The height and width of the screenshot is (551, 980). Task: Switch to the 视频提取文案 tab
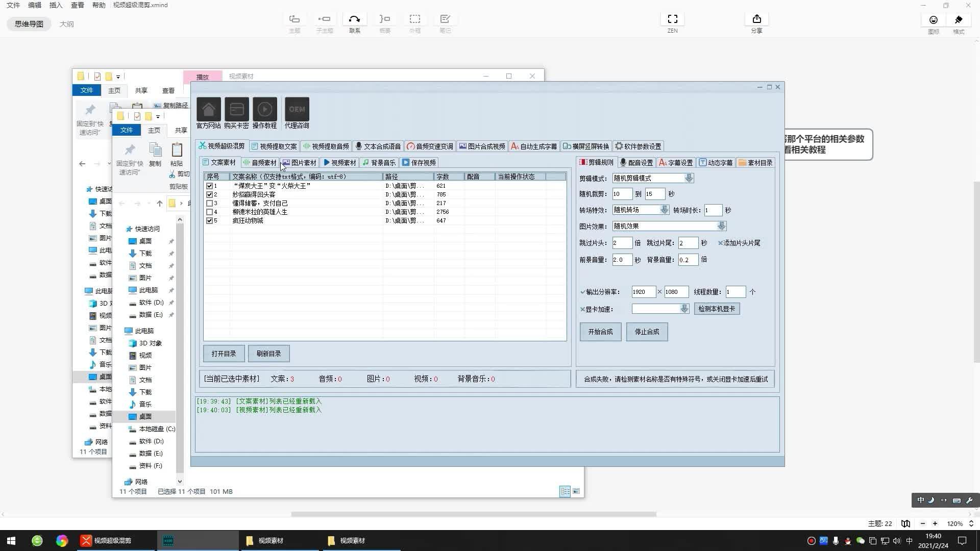pyautogui.click(x=274, y=146)
